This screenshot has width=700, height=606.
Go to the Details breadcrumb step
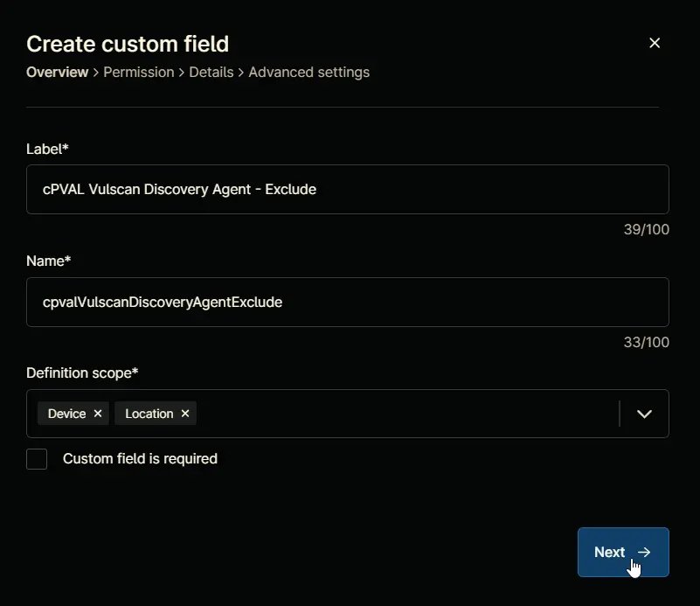click(211, 73)
